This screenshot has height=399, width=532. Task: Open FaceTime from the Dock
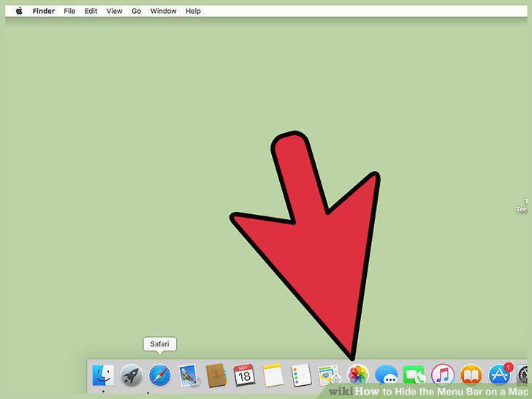pyautogui.click(x=414, y=376)
